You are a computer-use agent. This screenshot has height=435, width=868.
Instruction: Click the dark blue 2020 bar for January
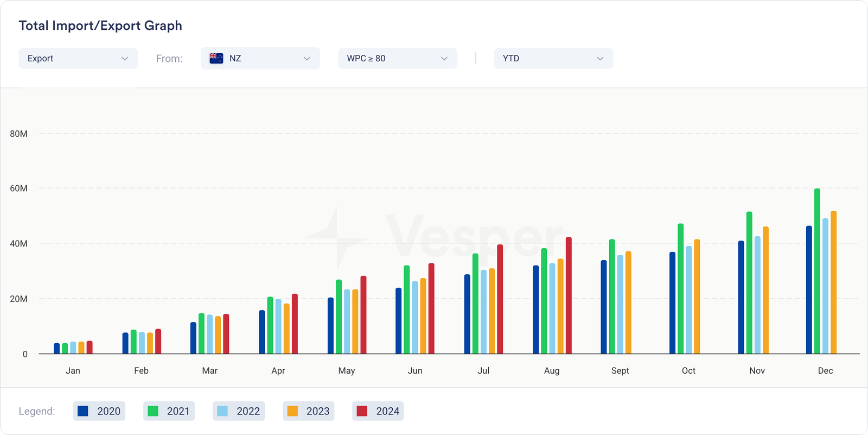[57, 349]
